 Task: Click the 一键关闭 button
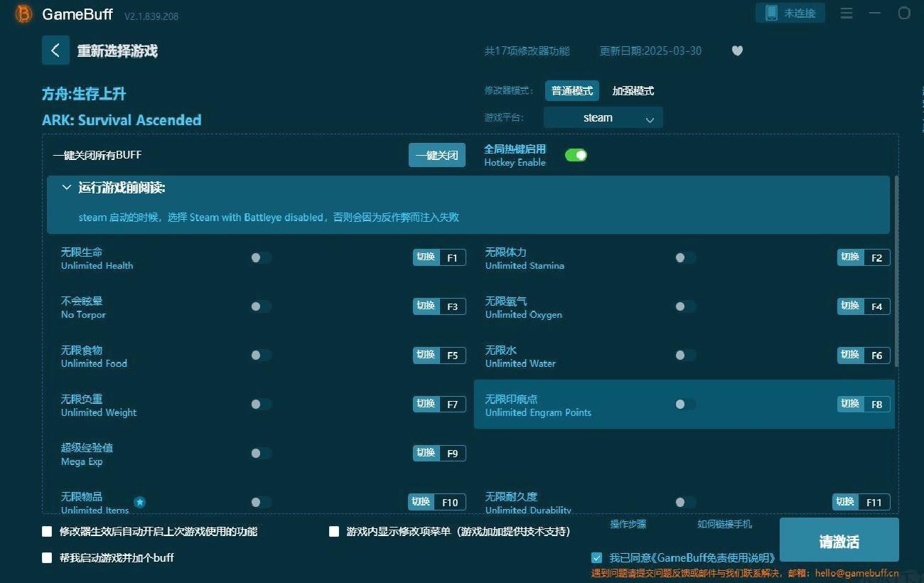click(437, 155)
